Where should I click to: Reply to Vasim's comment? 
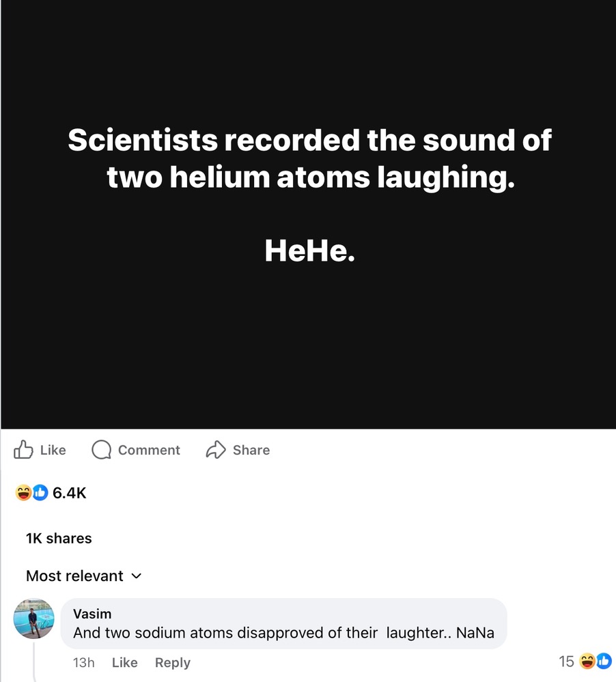pyautogui.click(x=172, y=662)
